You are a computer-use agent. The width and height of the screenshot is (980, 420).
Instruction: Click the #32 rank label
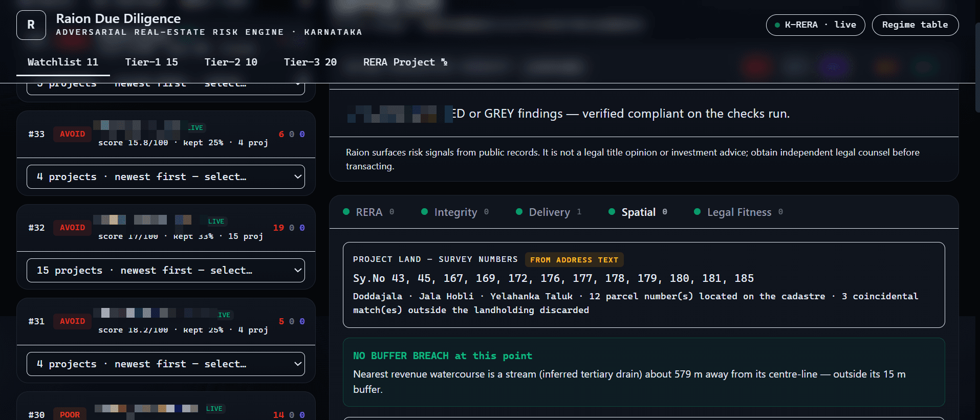click(x=36, y=228)
